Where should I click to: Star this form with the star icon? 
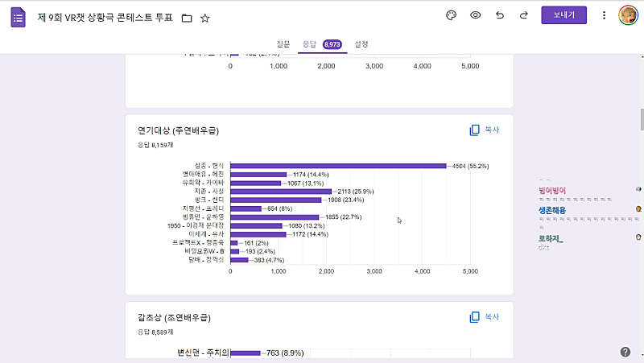[204, 18]
